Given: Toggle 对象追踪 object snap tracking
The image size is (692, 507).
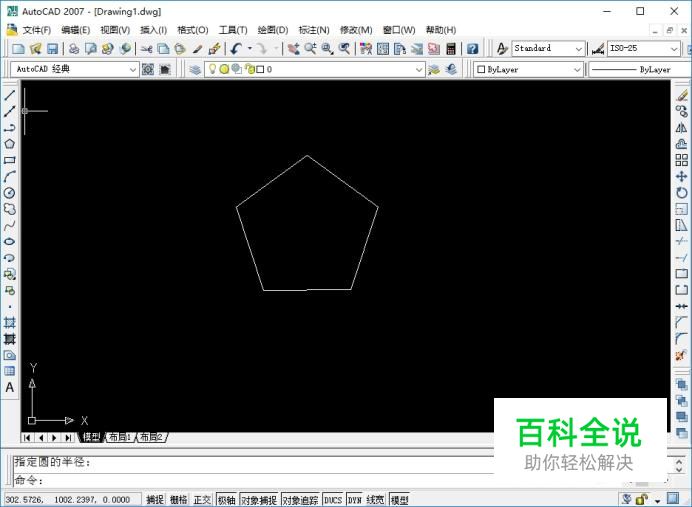Looking at the screenshot, I should pyautogui.click(x=300, y=499).
